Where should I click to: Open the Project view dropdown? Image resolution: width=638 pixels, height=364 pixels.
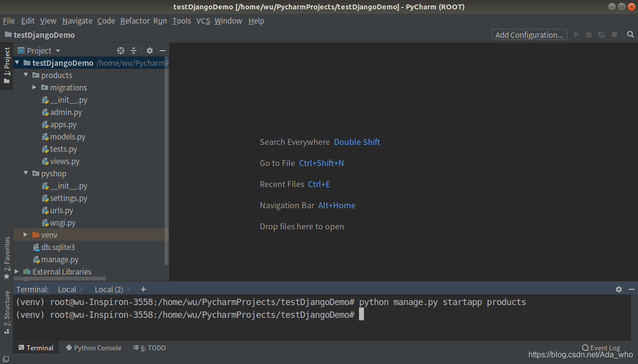39,51
